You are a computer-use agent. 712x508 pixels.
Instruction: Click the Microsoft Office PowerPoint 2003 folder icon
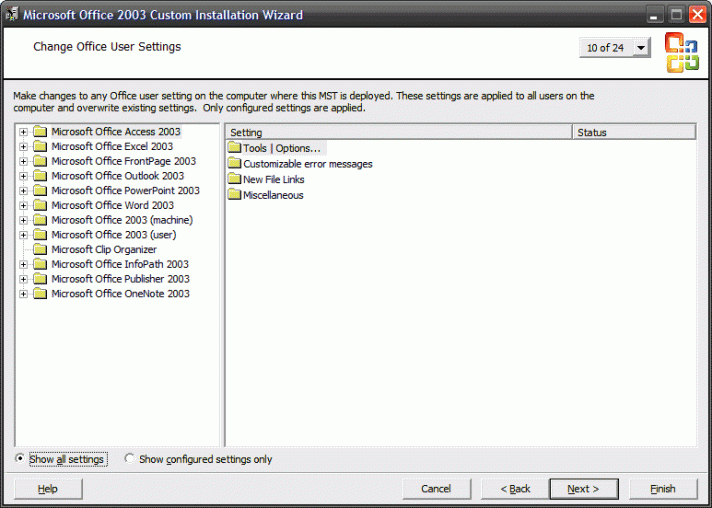40,191
